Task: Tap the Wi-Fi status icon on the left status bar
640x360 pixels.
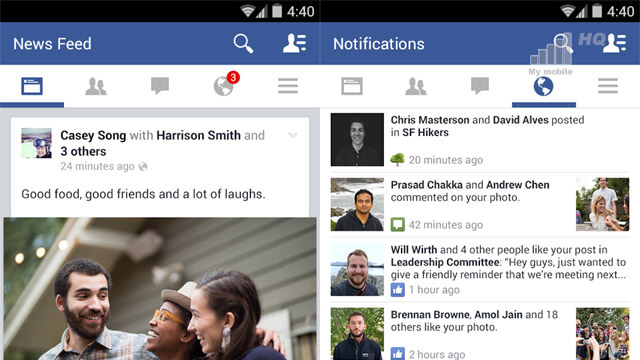Action: pyautogui.click(x=247, y=11)
